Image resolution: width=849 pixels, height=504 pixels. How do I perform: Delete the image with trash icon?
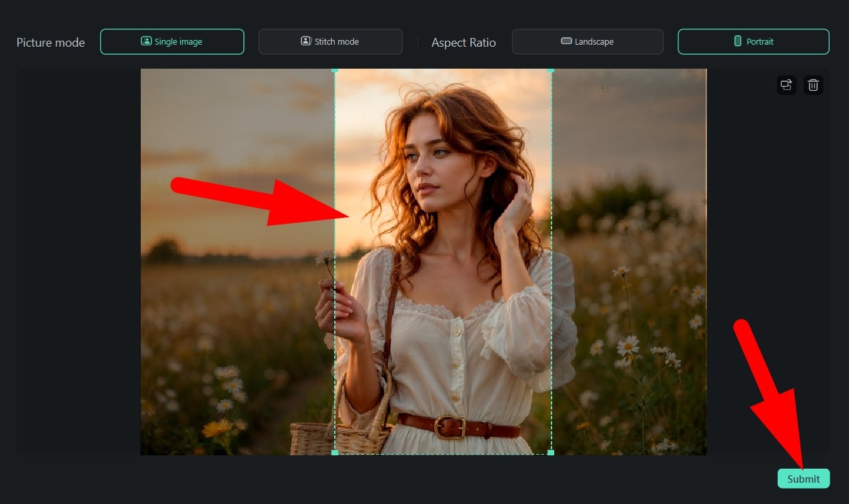click(813, 85)
